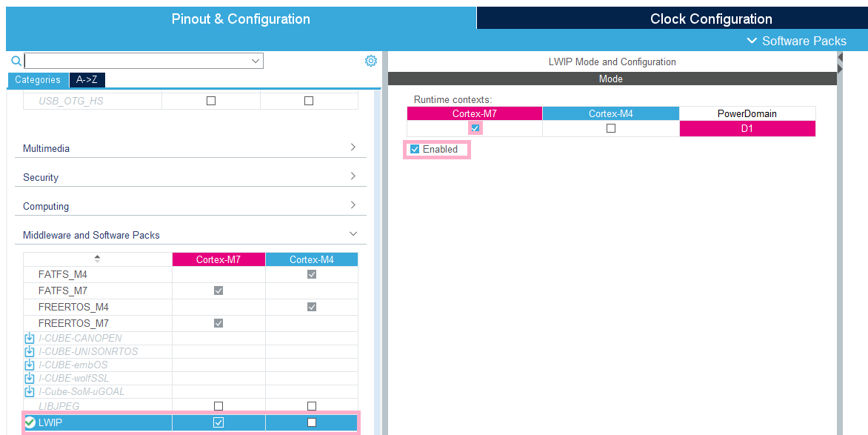Select the FATFS_M7 row
The image size is (868, 435).
click(190, 290)
